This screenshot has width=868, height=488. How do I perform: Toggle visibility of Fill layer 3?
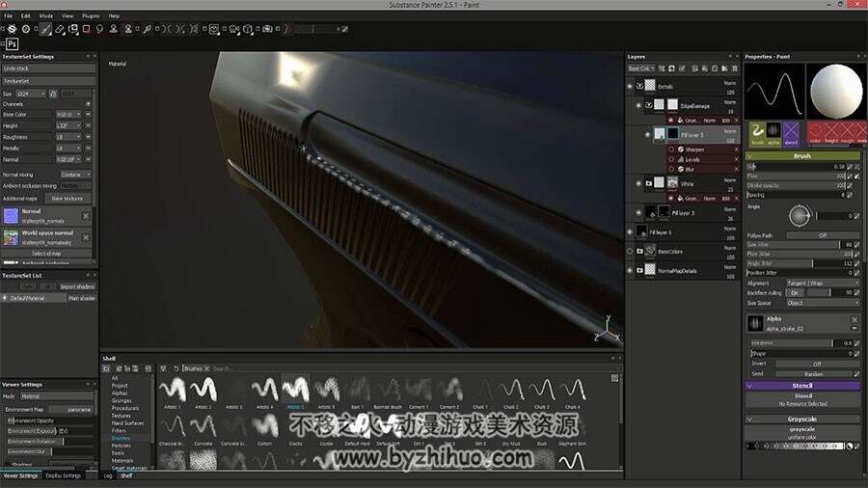[x=638, y=212]
